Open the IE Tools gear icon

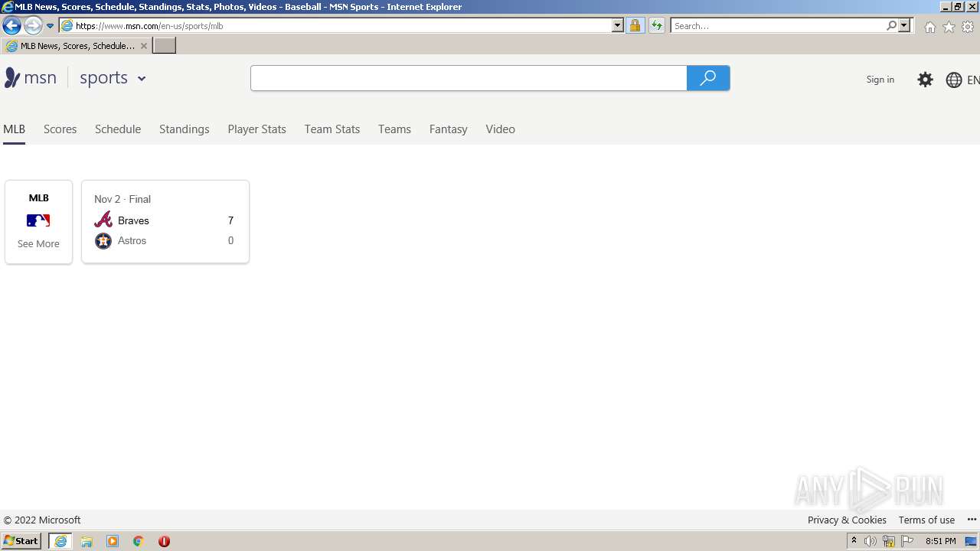(968, 27)
